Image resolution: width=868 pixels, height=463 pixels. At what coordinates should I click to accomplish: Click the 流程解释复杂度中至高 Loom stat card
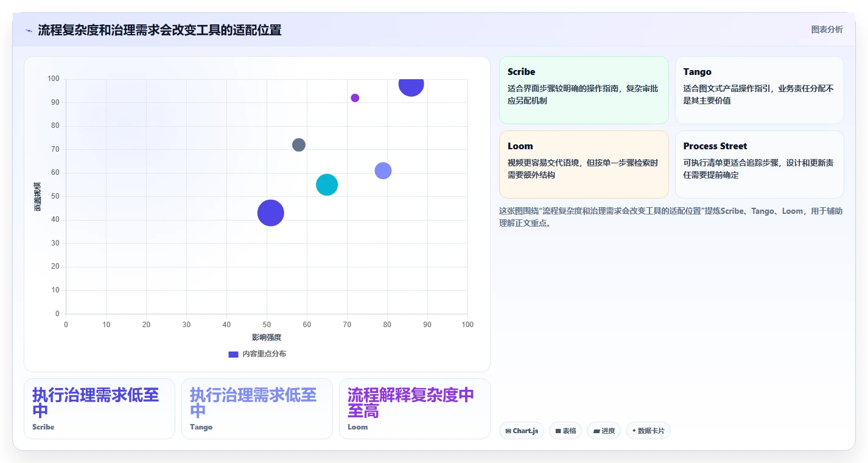(415, 409)
